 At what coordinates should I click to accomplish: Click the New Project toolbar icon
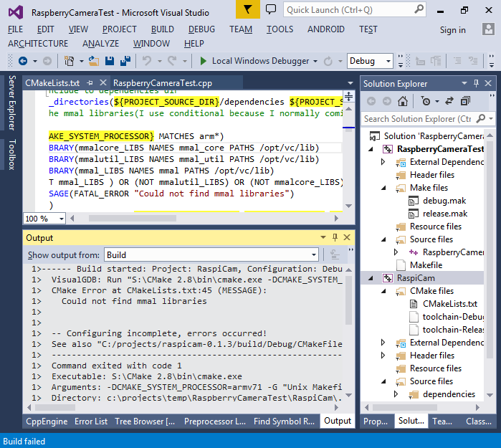point(69,61)
